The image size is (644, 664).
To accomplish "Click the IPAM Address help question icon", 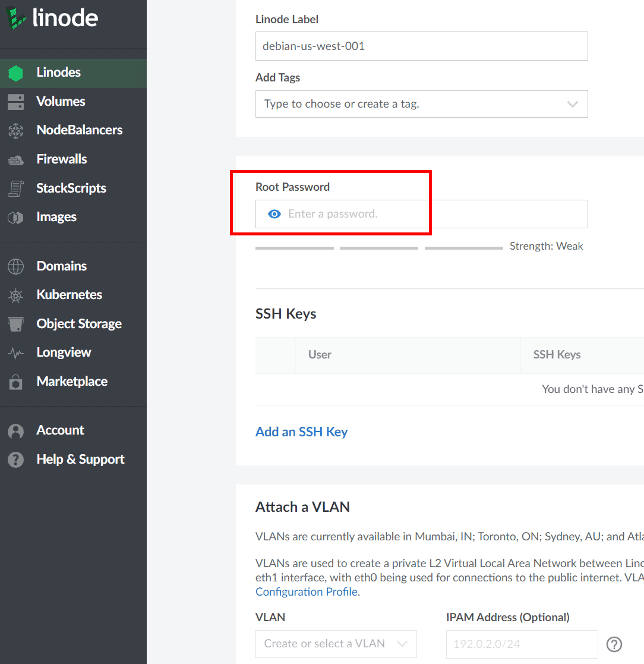I will pyautogui.click(x=614, y=644).
